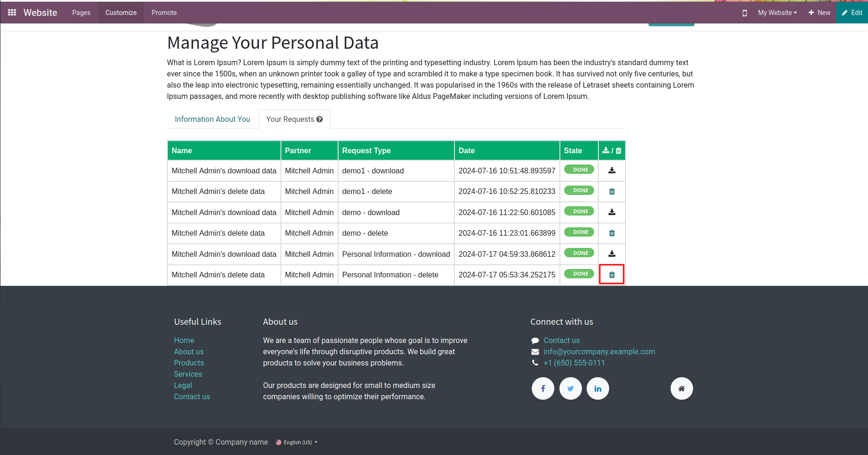The width and height of the screenshot is (868, 455).
Task: Open the Facebook social link
Action: click(x=543, y=388)
